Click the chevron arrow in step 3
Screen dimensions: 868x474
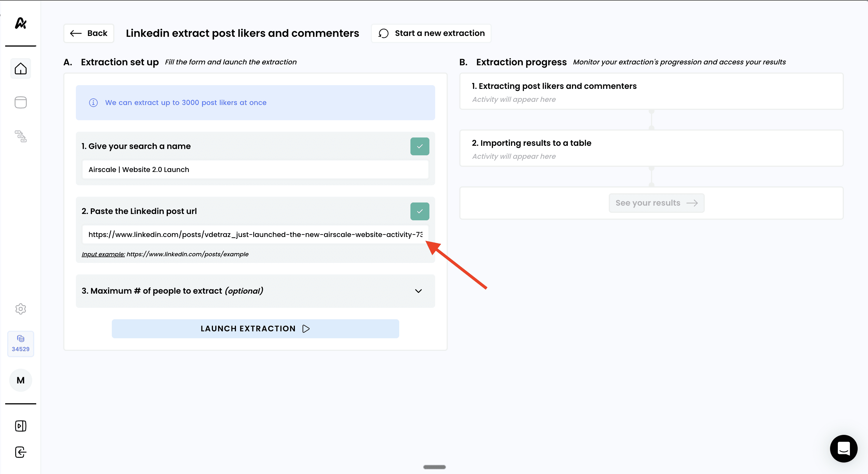point(418,291)
